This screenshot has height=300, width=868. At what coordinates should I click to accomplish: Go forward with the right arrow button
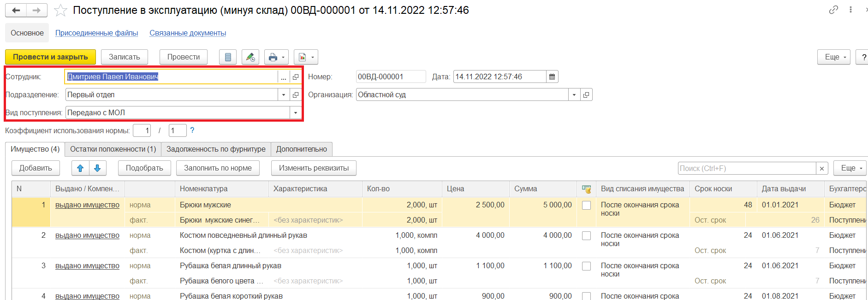(x=37, y=10)
